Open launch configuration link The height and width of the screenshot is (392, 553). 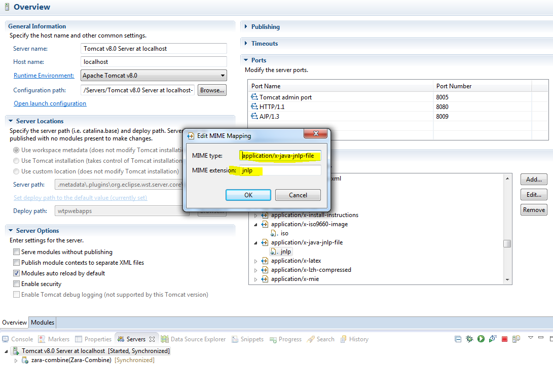50,103
